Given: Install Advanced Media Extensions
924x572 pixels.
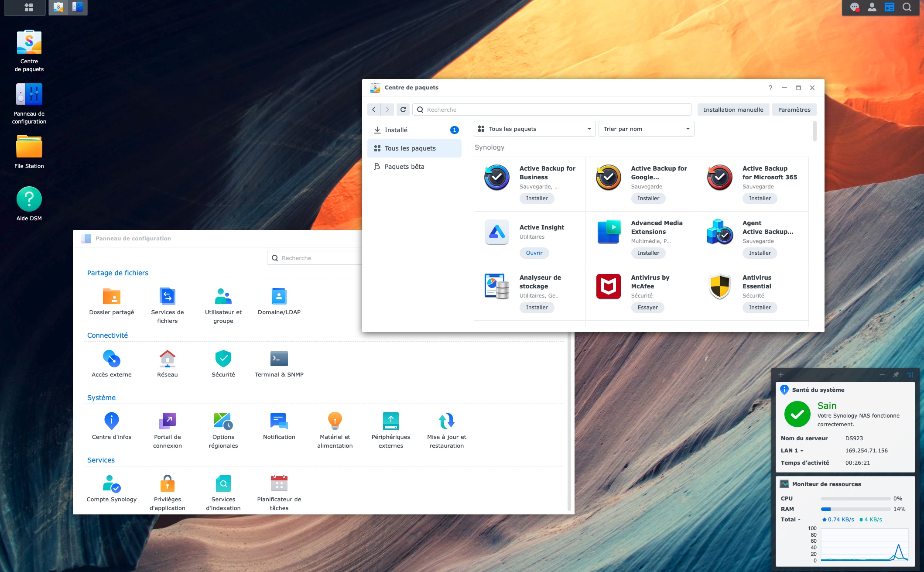Looking at the screenshot, I should [x=649, y=253].
